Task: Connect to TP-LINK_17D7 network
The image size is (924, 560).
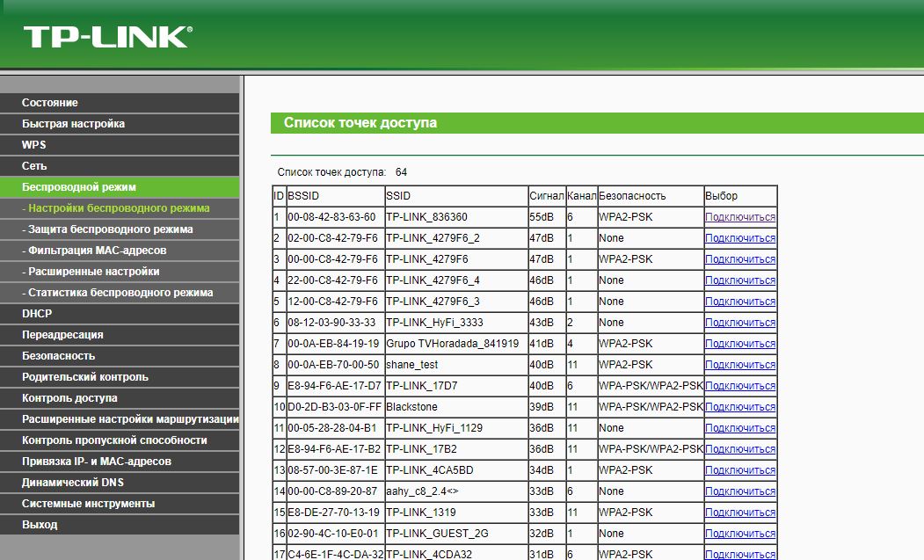Action: [740, 386]
